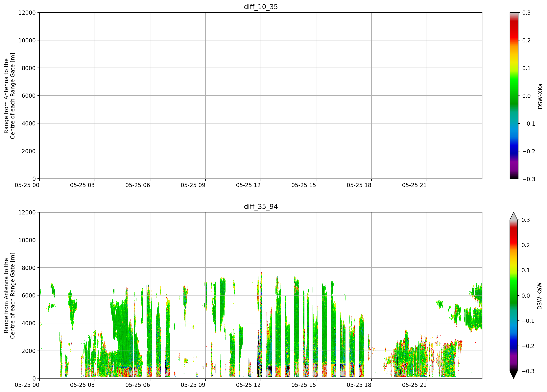This screenshot has width=547, height=392.
Task: Click the 05-25 09 x-tick under diff_35_94
Action: 193,385
